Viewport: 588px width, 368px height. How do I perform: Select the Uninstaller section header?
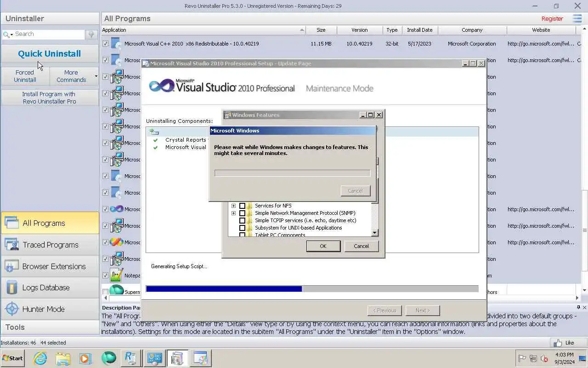click(50, 18)
